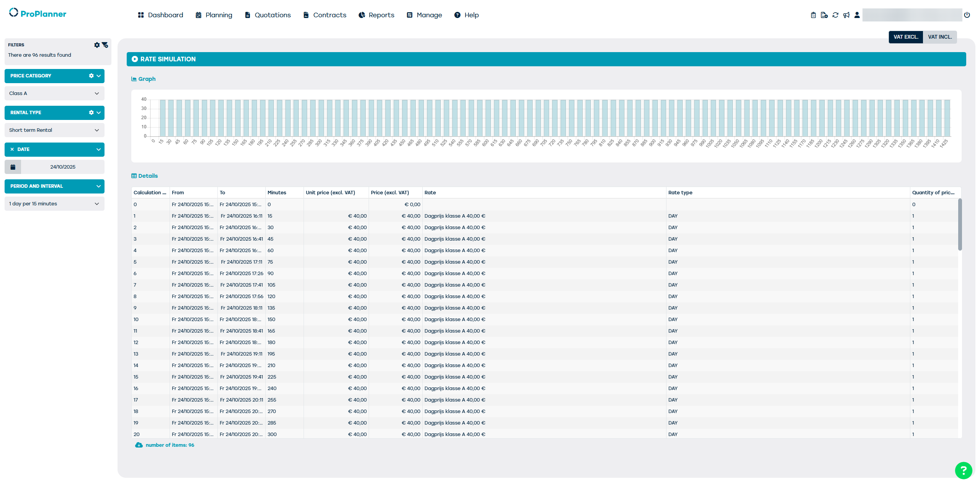Open the megaphone announcements icon

[x=846, y=15]
